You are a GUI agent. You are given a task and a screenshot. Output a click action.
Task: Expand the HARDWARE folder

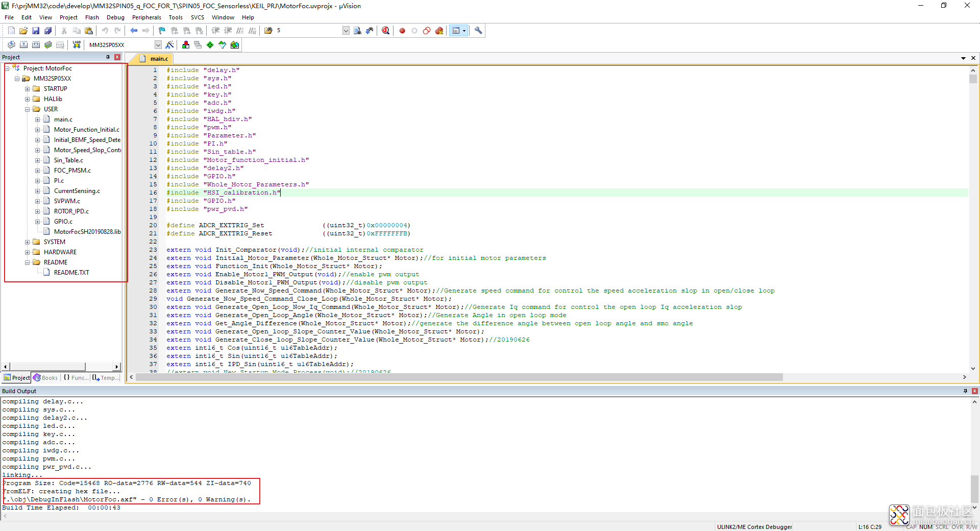click(x=27, y=252)
